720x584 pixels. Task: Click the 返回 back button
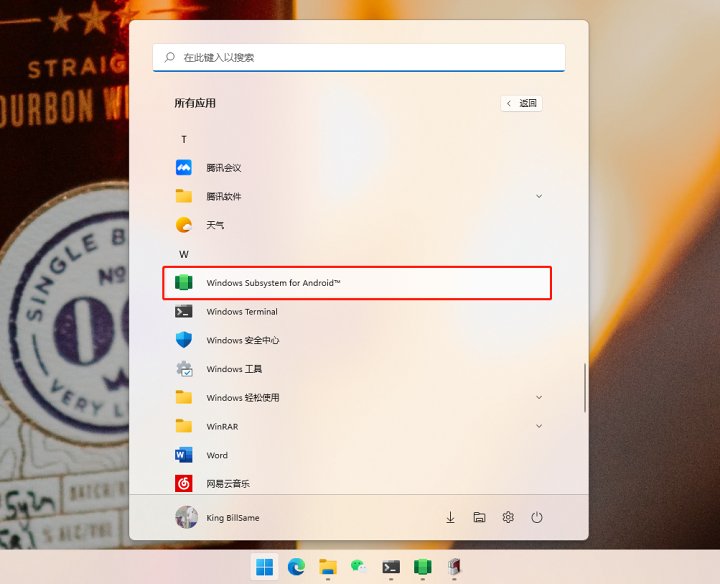521,103
